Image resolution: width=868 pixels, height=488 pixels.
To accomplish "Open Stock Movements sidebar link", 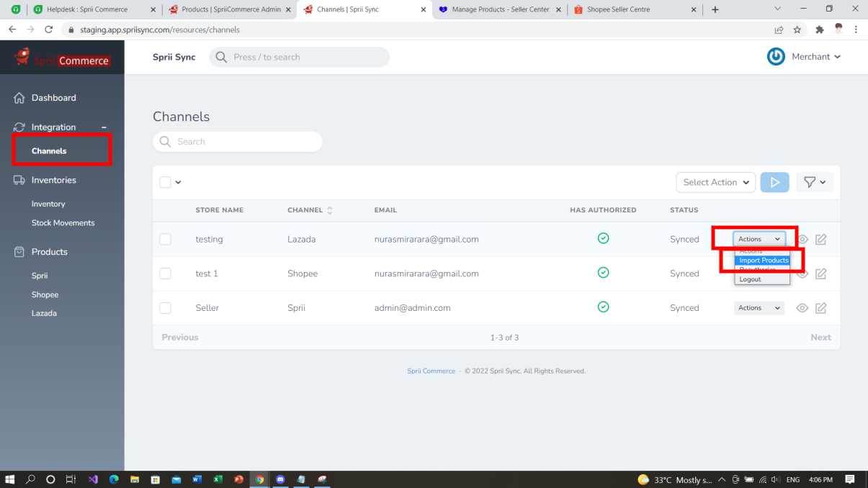I will click(63, 223).
